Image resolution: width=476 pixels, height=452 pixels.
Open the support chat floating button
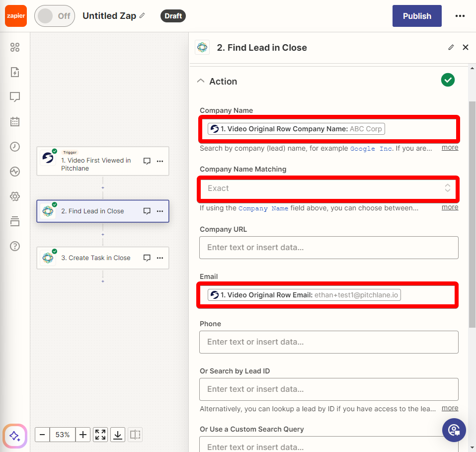[x=454, y=430]
